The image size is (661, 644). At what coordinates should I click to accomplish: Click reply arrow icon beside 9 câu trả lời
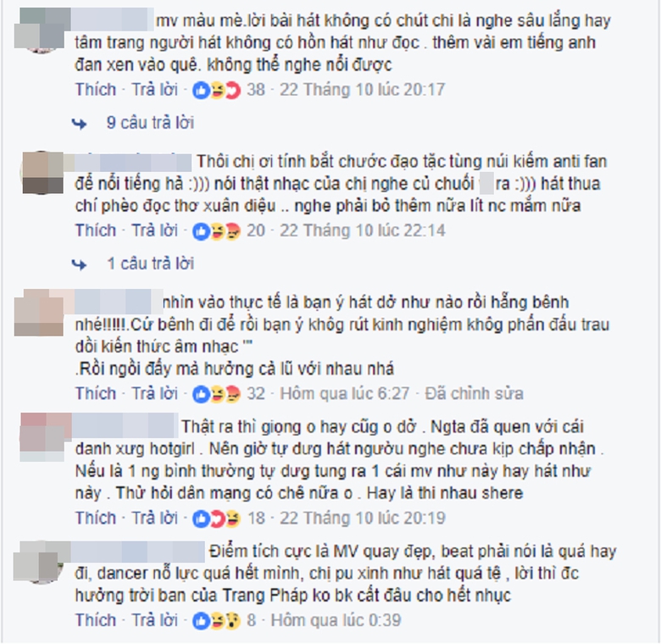click(80, 124)
